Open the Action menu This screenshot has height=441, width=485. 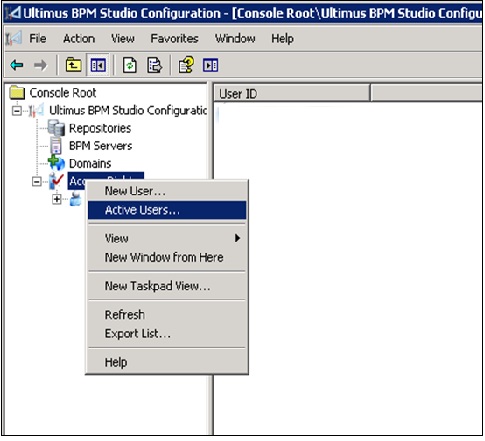tap(79, 38)
